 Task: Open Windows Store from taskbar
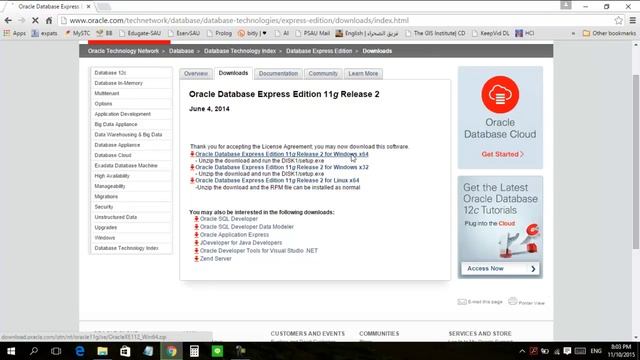point(125,351)
